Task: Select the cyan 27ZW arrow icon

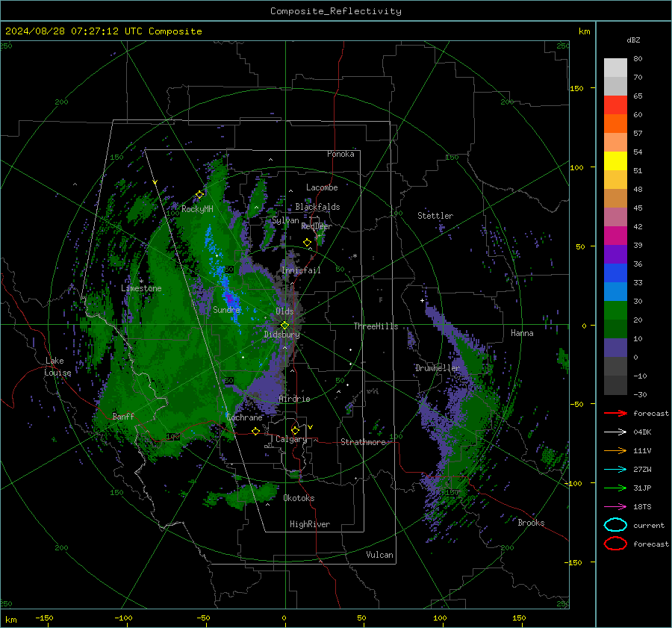Action: tap(615, 470)
